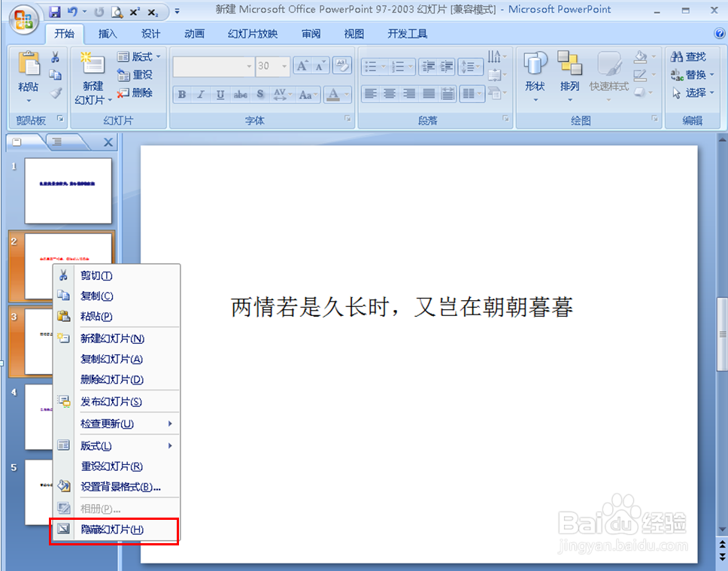Image resolution: width=728 pixels, height=571 pixels.
Task: Apply subscript from quick access toolbar
Action: point(153,12)
